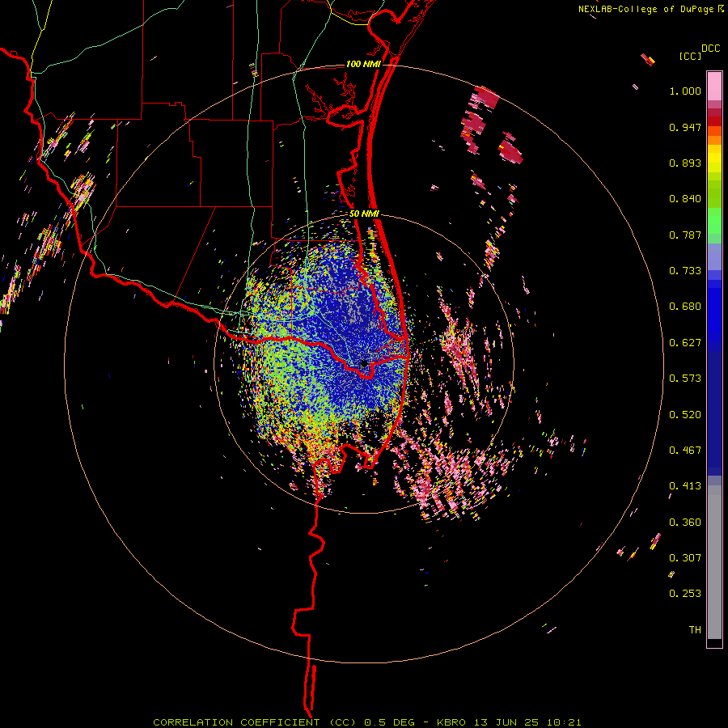
Task: Click the [CC] units label
Action: (x=690, y=56)
